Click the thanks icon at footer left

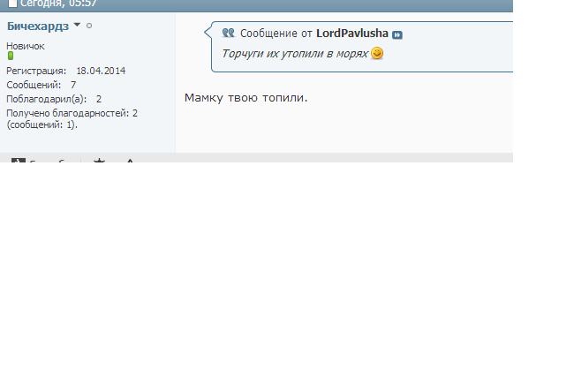pyautogui.click(x=18, y=161)
